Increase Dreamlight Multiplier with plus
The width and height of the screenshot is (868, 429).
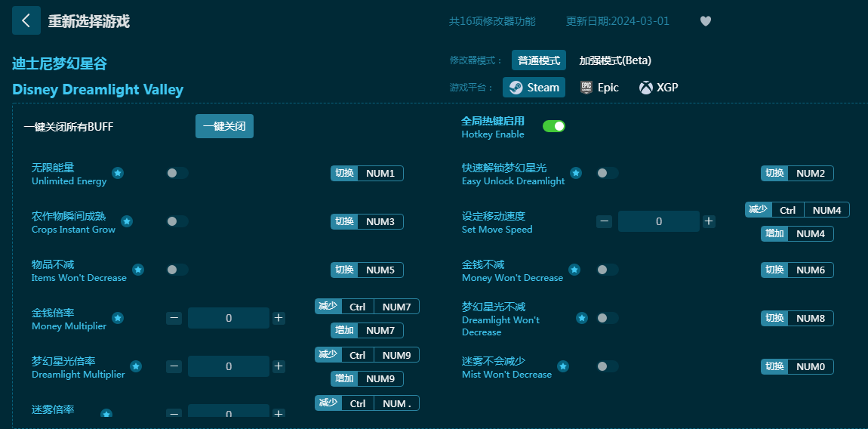279,366
